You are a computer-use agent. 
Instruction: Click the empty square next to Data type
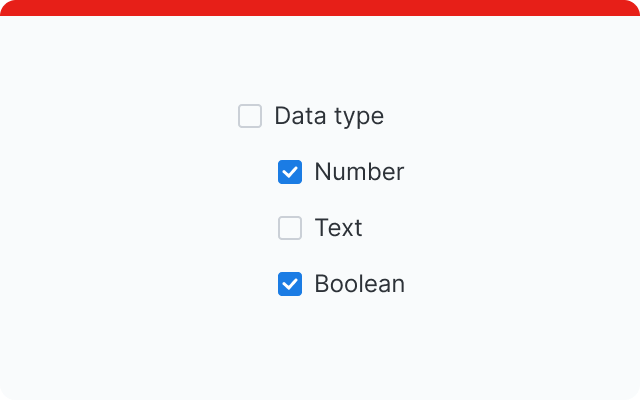point(250,116)
